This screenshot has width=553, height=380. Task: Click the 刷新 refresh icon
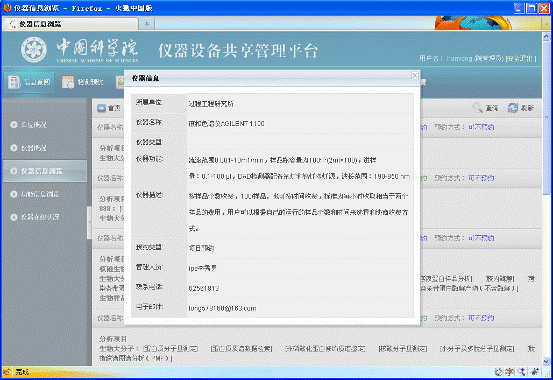point(512,108)
